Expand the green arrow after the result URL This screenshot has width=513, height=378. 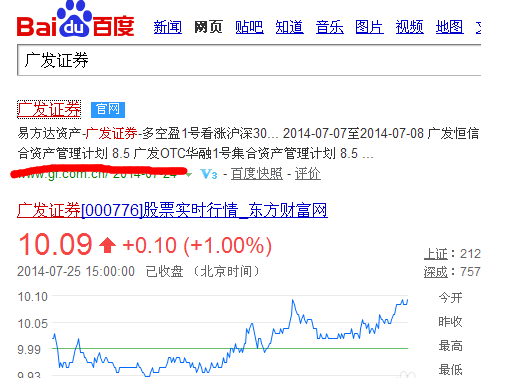tap(189, 175)
